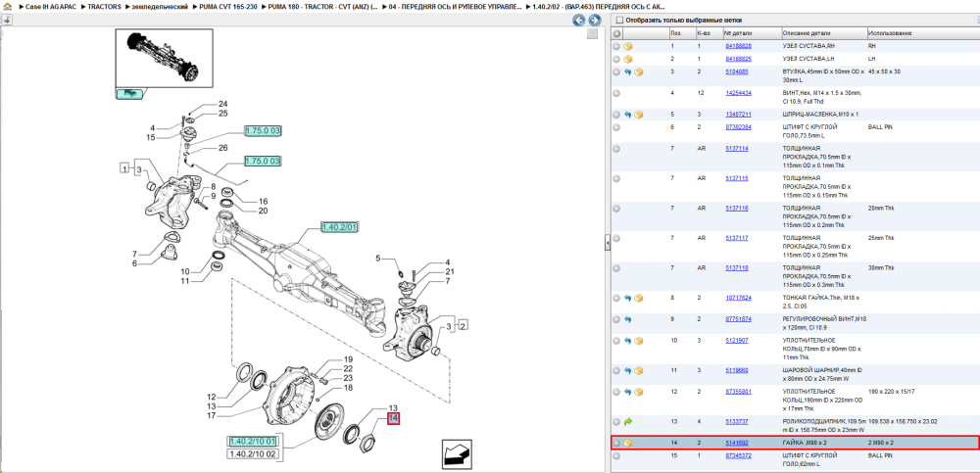
Task: Click the box icon for part 13407211
Action: pos(639,115)
